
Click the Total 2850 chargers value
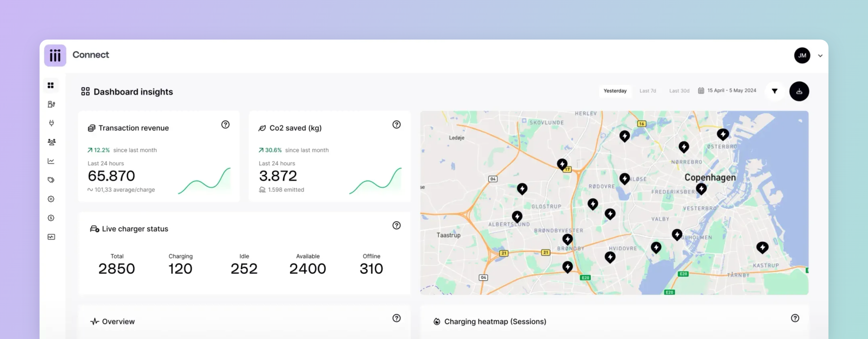[117, 269]
